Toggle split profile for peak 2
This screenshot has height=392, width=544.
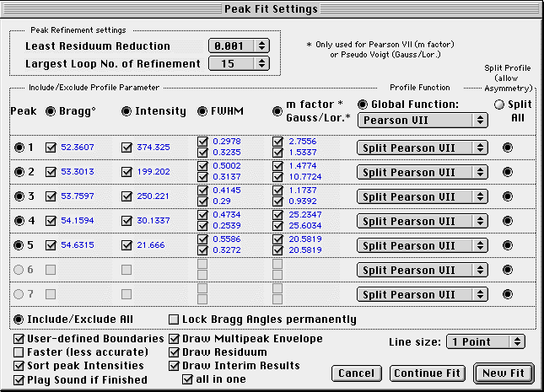click(x=507, y=172)
